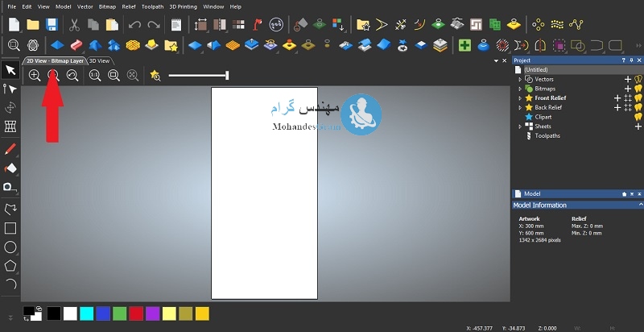644x332 pixels.
Task: Pick the Create Polygon tool
Action: pyautogui.click(x=10, y=265)
